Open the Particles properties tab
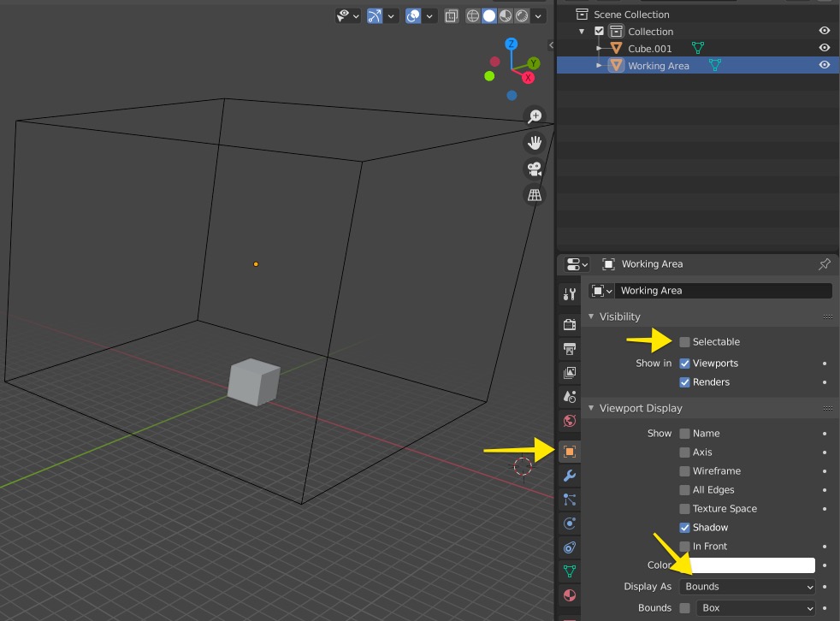840x621 pixels. [x=570, y=500]
